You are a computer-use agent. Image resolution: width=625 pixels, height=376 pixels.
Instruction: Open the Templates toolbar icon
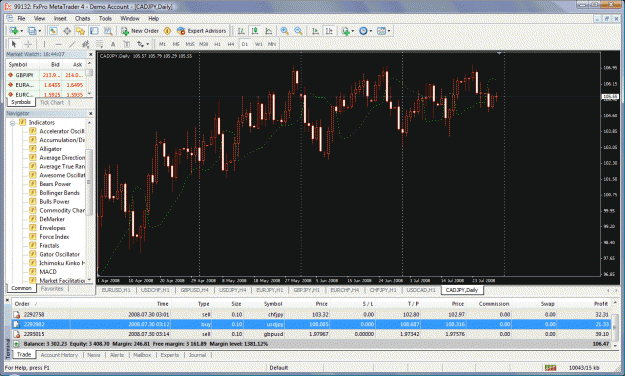point(381,31)
